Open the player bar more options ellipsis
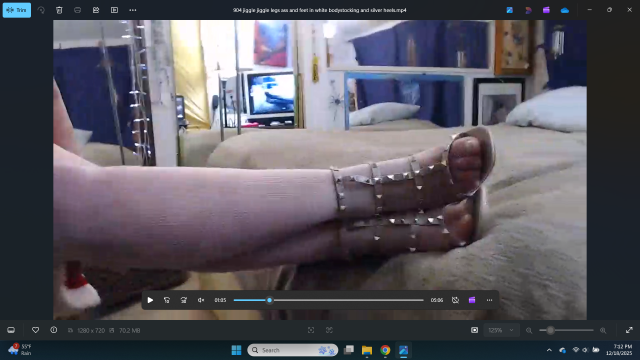Image resolution: width=640 pixels, height=360 pixels. 489,300
